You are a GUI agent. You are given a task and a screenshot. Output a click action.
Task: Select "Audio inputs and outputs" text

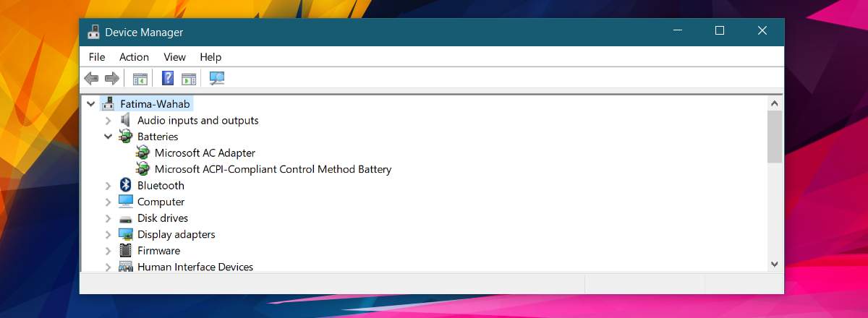[x=198, y=121]
